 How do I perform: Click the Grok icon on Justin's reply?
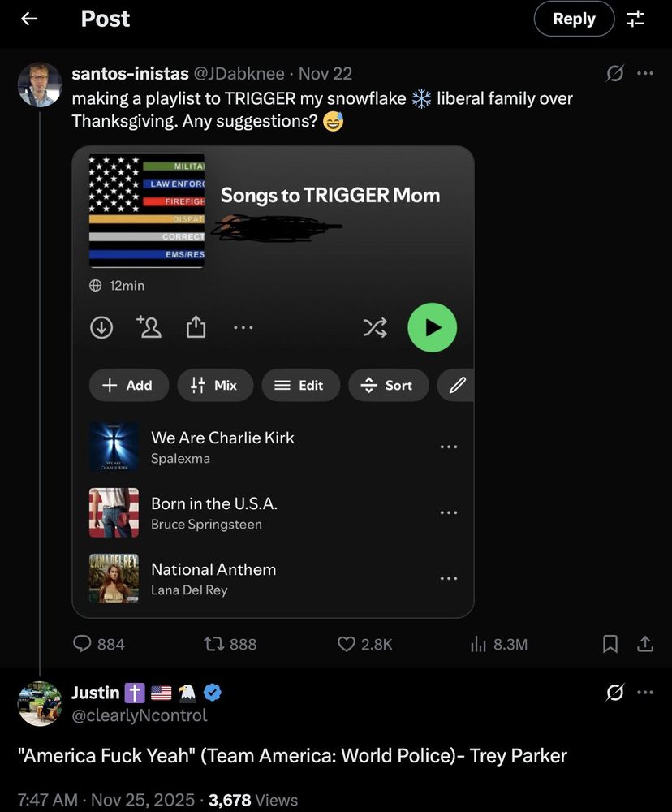614,692
